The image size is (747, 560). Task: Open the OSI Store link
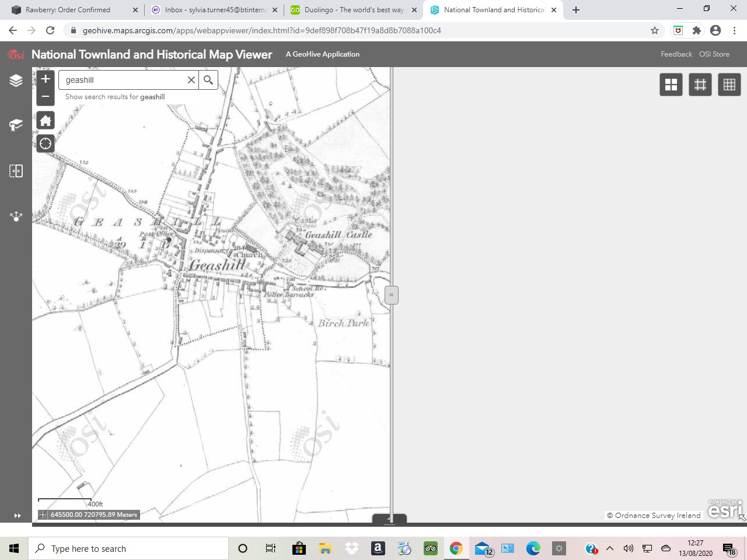coord(714,54)
